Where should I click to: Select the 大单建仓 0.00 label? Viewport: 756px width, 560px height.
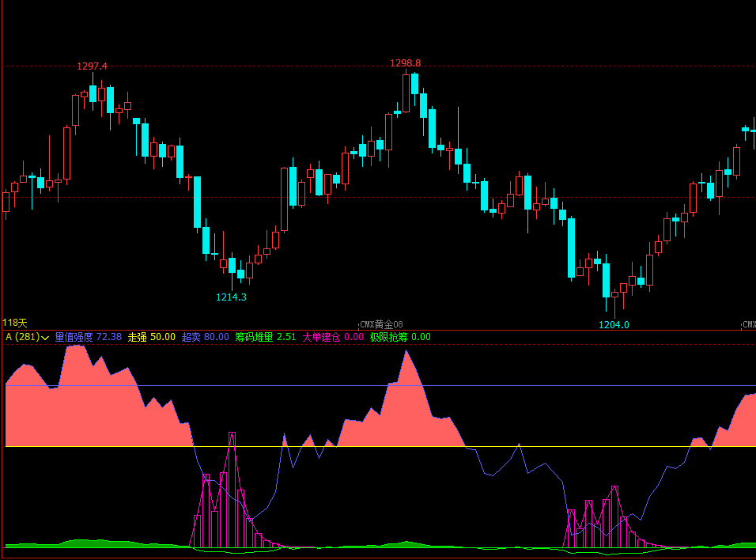(333, 337)
